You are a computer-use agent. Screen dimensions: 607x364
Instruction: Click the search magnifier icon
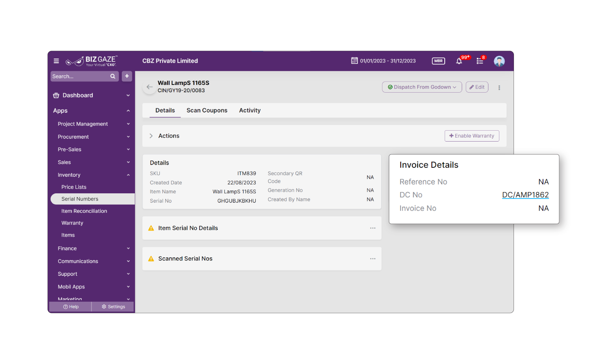pyautogui.click(x=113, y=76)
